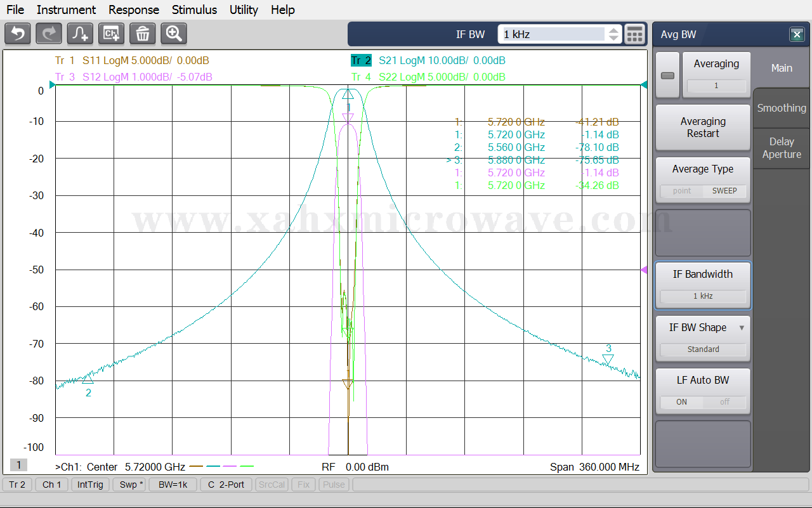The height and width of the screenshot is (508, 812).
Task: Click the trash delete toolbar icon
Action: click(x=143, y=34)
